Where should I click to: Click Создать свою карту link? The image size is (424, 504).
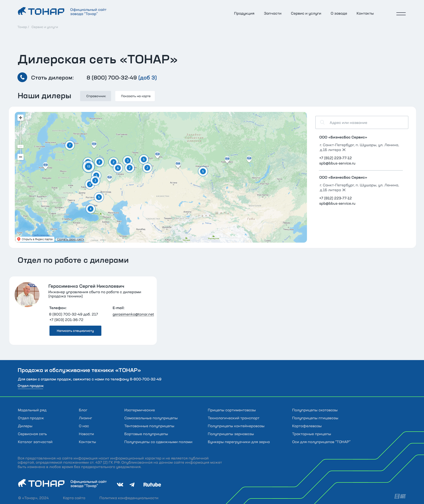coord(71,239)
